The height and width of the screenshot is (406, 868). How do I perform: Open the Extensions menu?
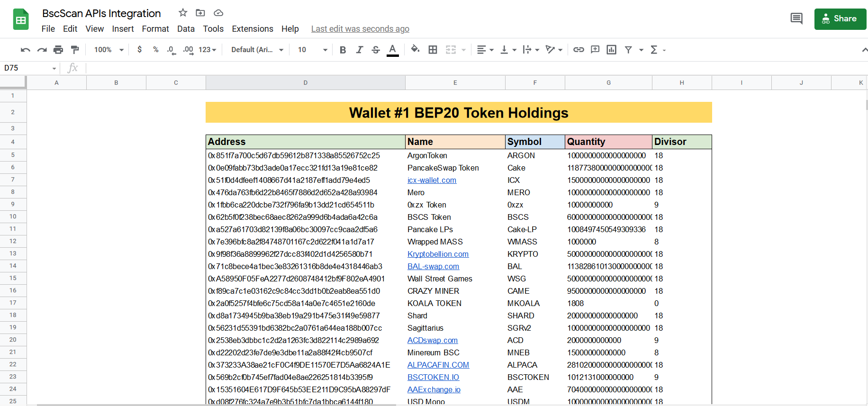coord(252,29)
